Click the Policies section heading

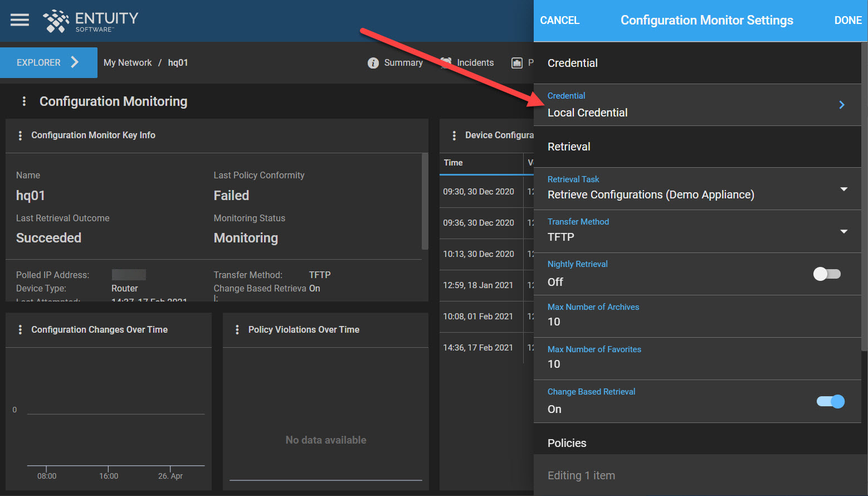point(567,443)
